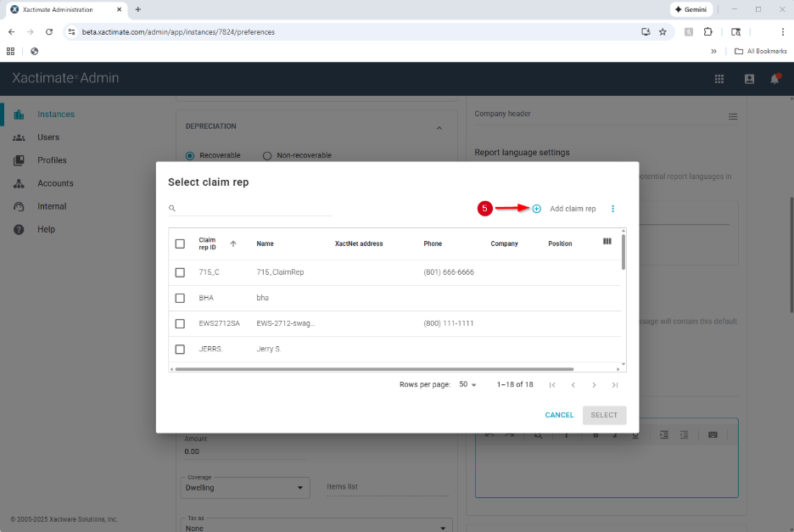
Task: Click the XactNet address column header
Action: coord(359,244)
